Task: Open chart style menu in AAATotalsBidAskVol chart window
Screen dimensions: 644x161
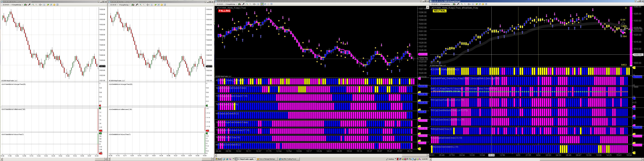Action: coord(25,5)
